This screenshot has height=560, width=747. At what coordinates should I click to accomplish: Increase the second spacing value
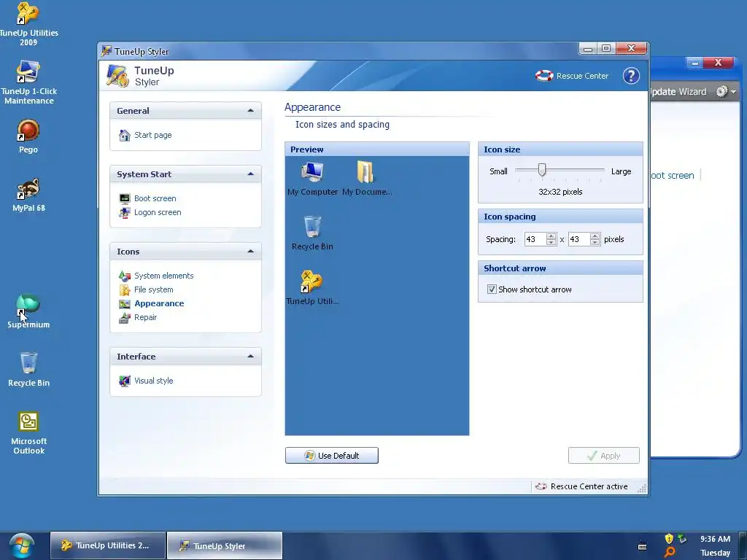[595, 236]
